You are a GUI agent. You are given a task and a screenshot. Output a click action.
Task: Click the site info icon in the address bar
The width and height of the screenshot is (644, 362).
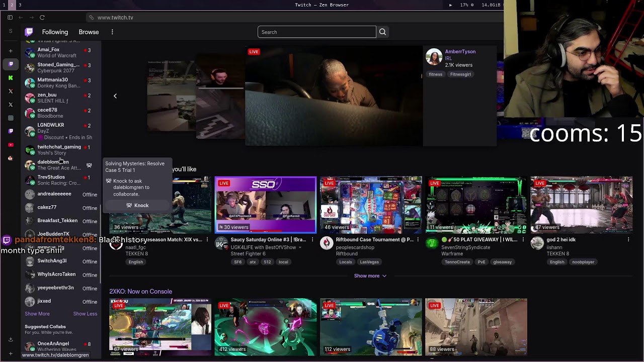click(91, 18)
